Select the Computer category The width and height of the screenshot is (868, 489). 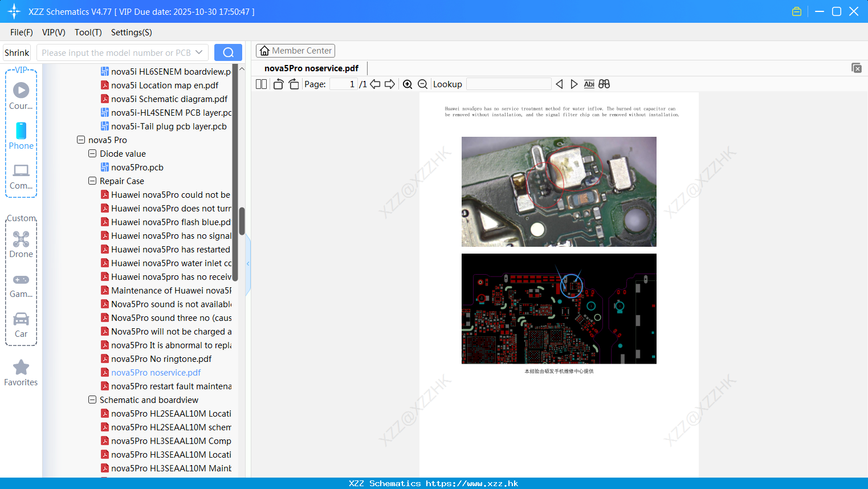(x=21, y=176)
